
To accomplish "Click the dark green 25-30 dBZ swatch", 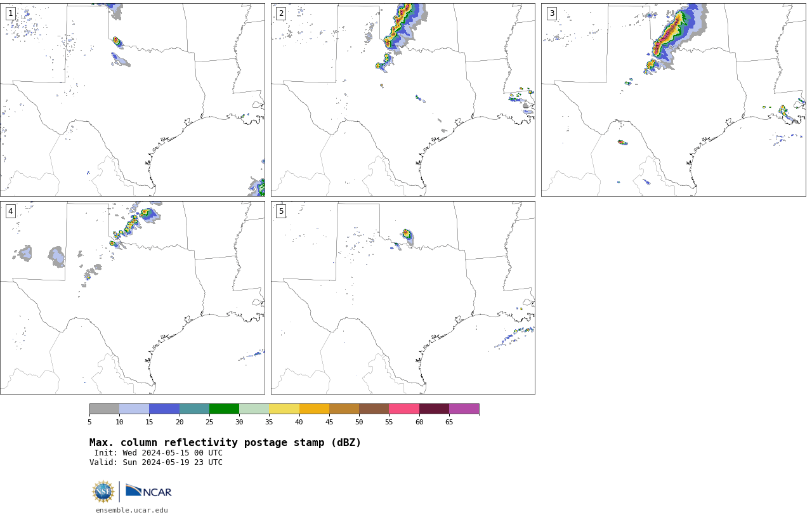I will pyautogui.click(x=224, y=409).
